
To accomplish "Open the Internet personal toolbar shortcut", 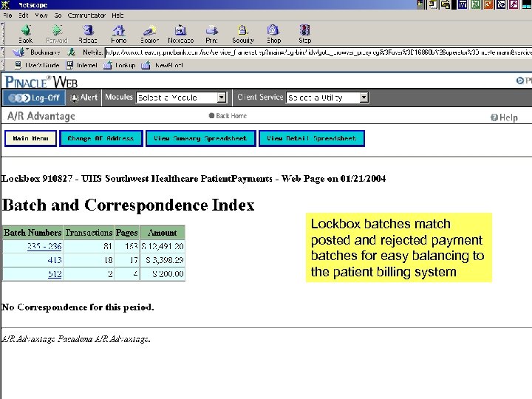I will click(82, 65).
